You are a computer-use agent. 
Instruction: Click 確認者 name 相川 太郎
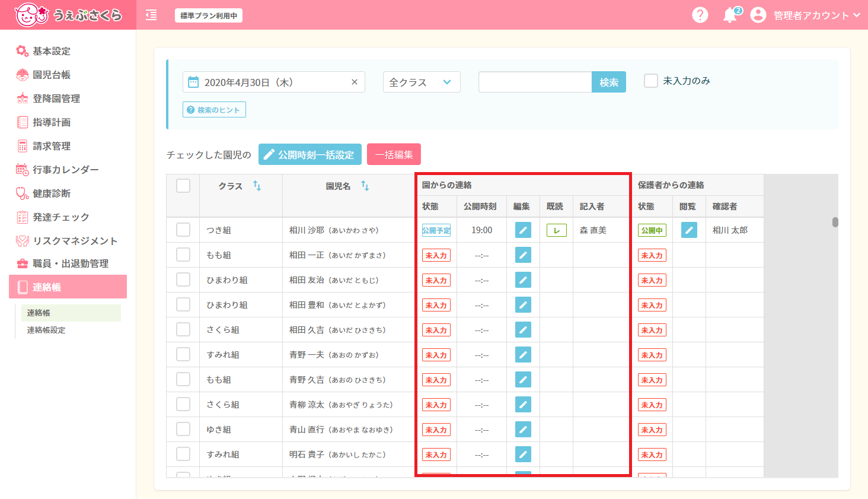(730, 230)
